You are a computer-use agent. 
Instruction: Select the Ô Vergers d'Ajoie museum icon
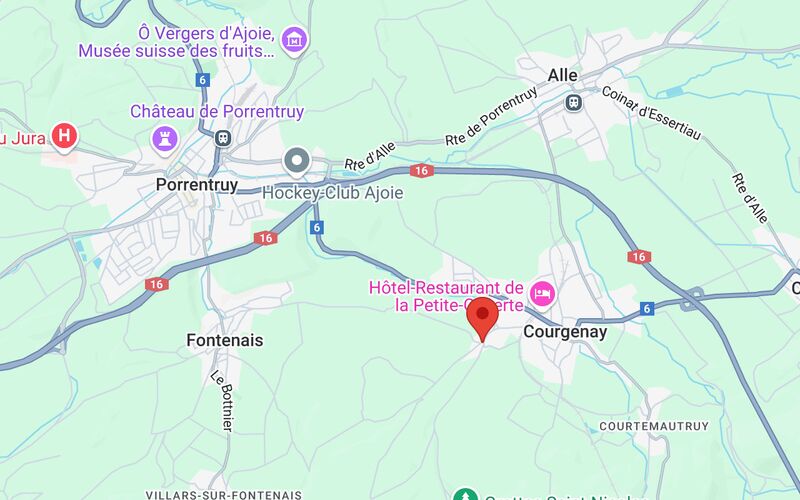(295, 40)
